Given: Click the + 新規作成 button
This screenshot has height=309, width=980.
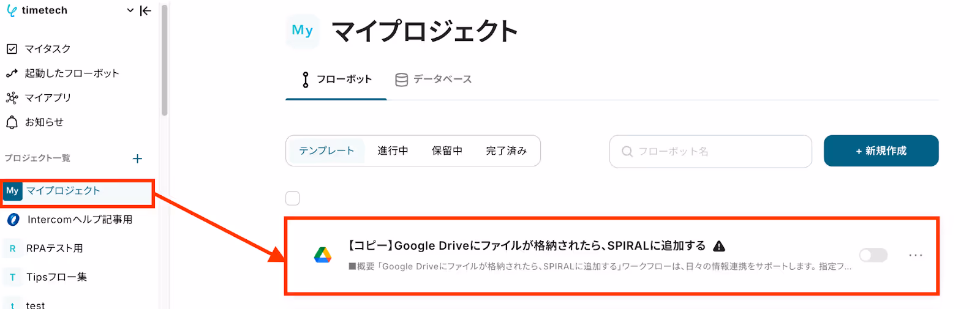Looking at the screenshot, I should click(x=881, y=151).
